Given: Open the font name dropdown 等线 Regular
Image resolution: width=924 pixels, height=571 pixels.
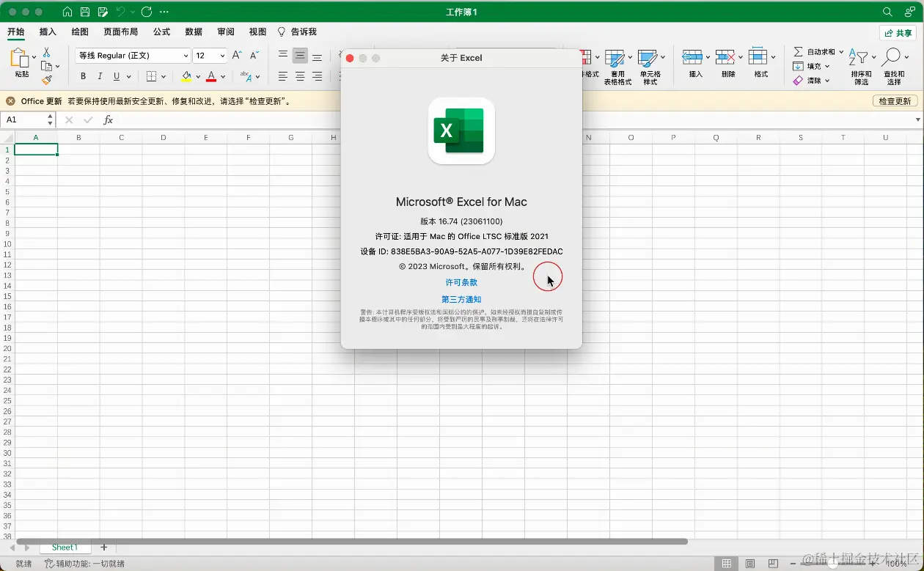Looking at the screenshot, I should tap(186, 56).
